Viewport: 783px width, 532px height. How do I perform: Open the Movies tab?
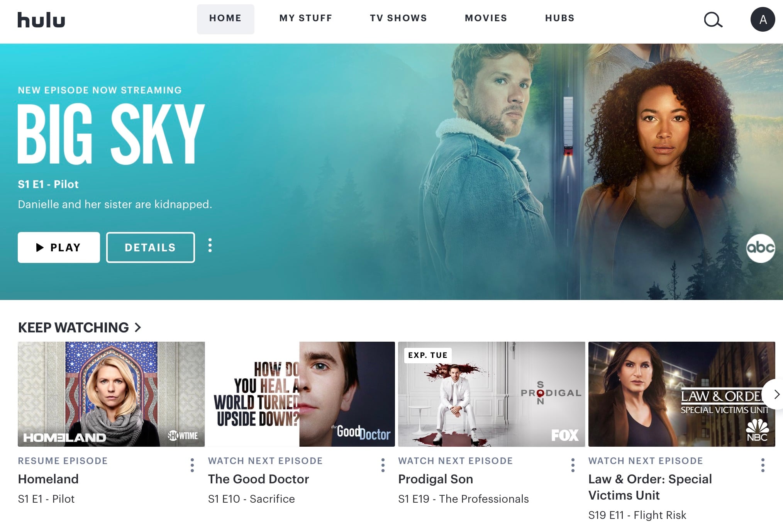(486, 18)
